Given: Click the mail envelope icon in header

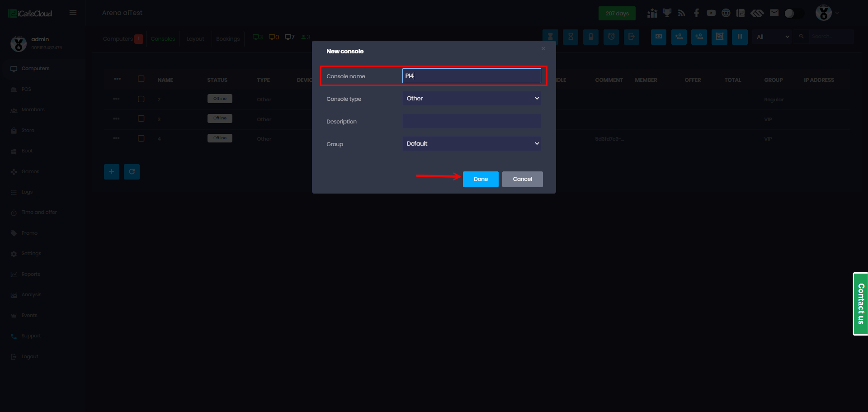Looking at the screenshot, I should pyautogui.click(x=774, y=13).
